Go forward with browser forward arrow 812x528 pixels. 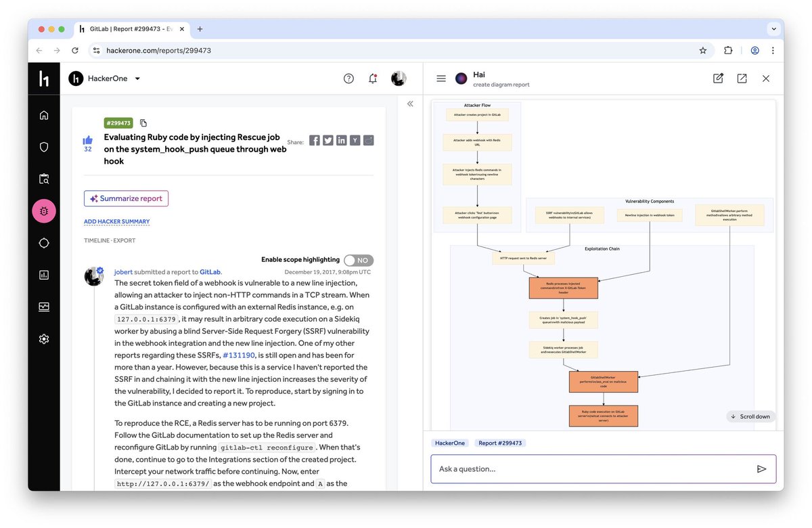pyautogui.click(x=57, y=50)
